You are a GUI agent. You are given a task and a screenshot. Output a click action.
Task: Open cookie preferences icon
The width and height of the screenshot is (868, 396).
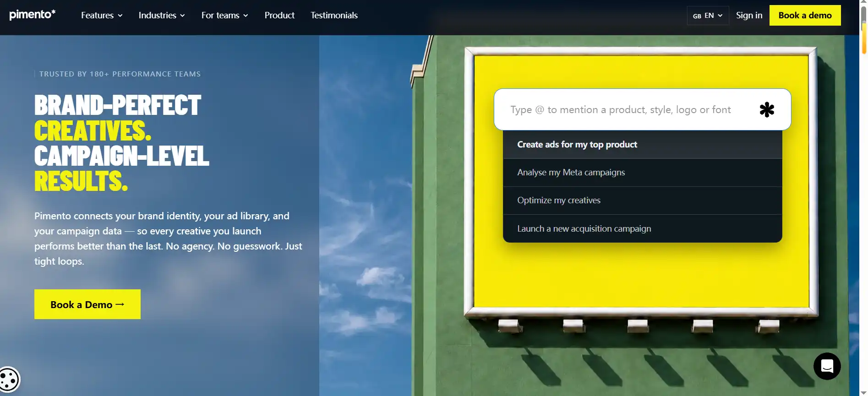(x=9, y=380)
